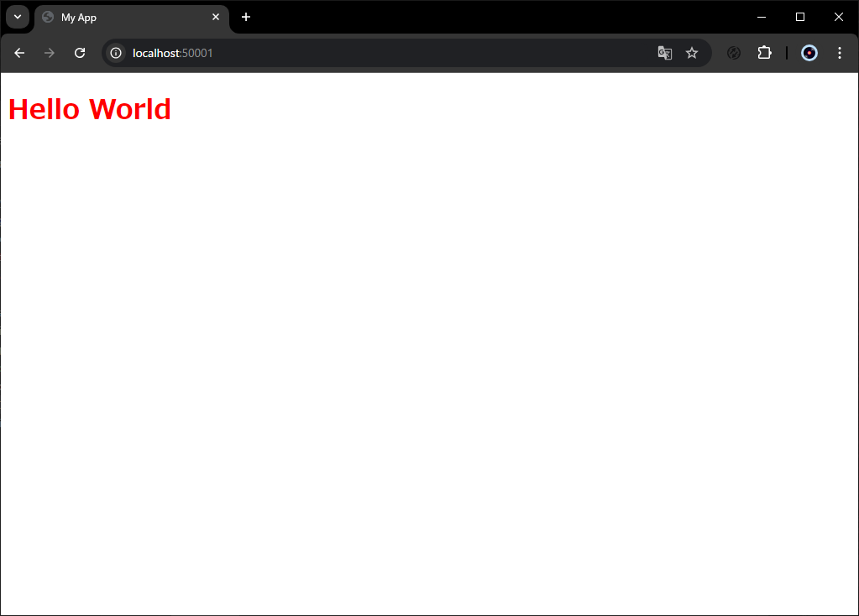Screen dimensions: 859x616
Task: Click the My App tab favicon
Action: tap(48, 17)
